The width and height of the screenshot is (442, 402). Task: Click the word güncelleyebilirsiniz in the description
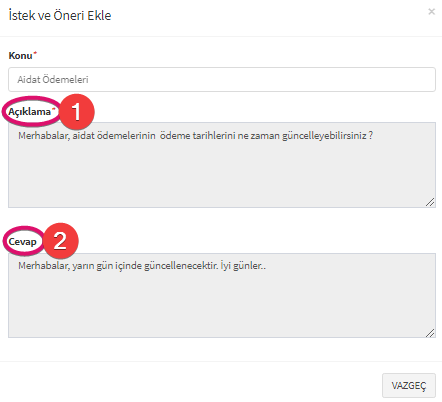[x=324, y=136]
